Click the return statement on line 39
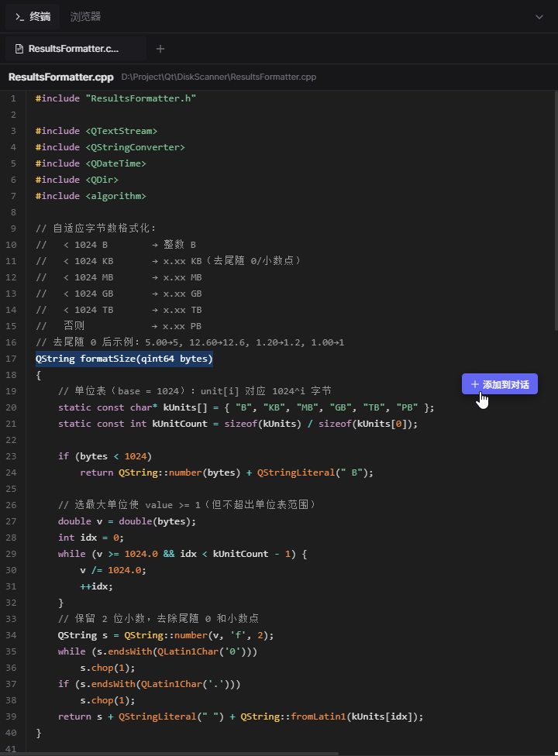 (241, 716)
